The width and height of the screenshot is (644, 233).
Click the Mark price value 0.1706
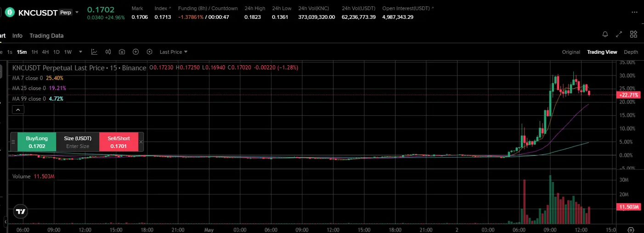pos(140,17)
